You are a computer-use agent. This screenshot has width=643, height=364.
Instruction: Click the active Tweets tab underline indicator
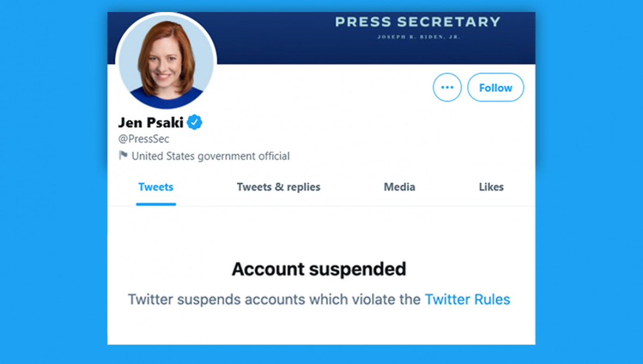click(x=156, y=204)
